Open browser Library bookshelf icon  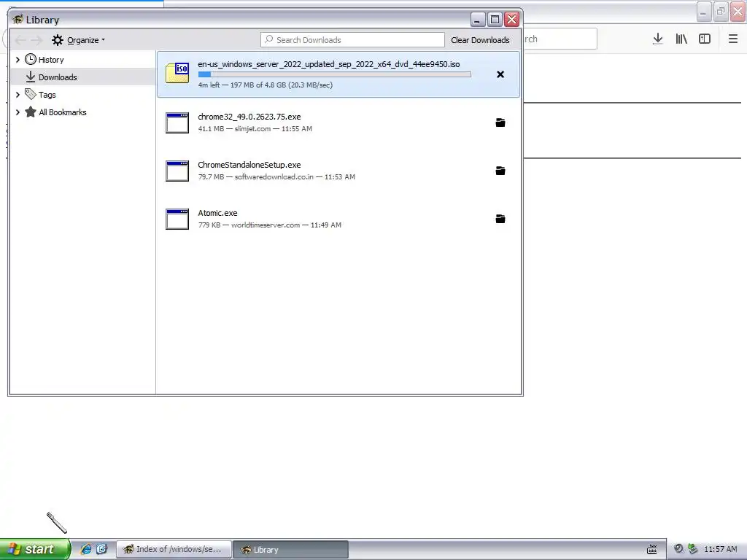coord(681,39)
